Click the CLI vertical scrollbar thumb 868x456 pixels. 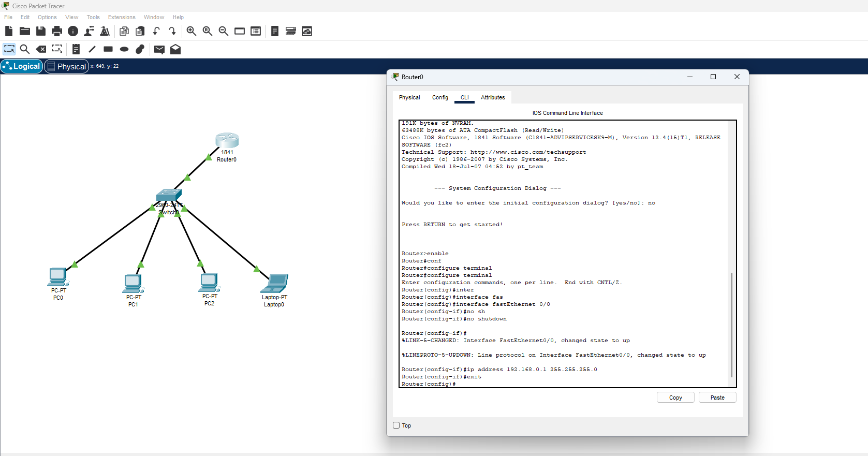point(732,325)
